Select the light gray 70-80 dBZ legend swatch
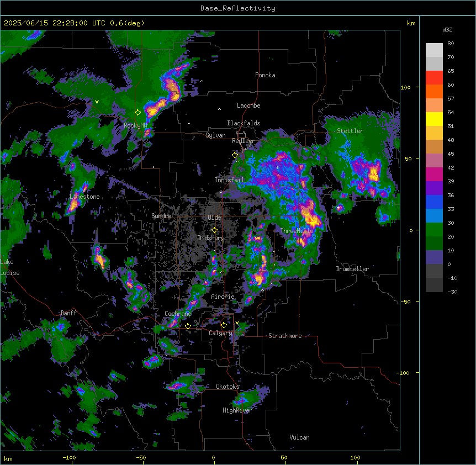The image size is (476, 465). [x=434, y=50]
